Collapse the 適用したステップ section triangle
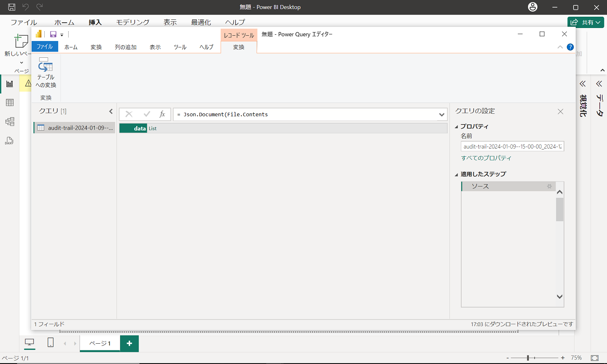Image resolution: width=607 pixels, height=364 pixels. point(457,174)
